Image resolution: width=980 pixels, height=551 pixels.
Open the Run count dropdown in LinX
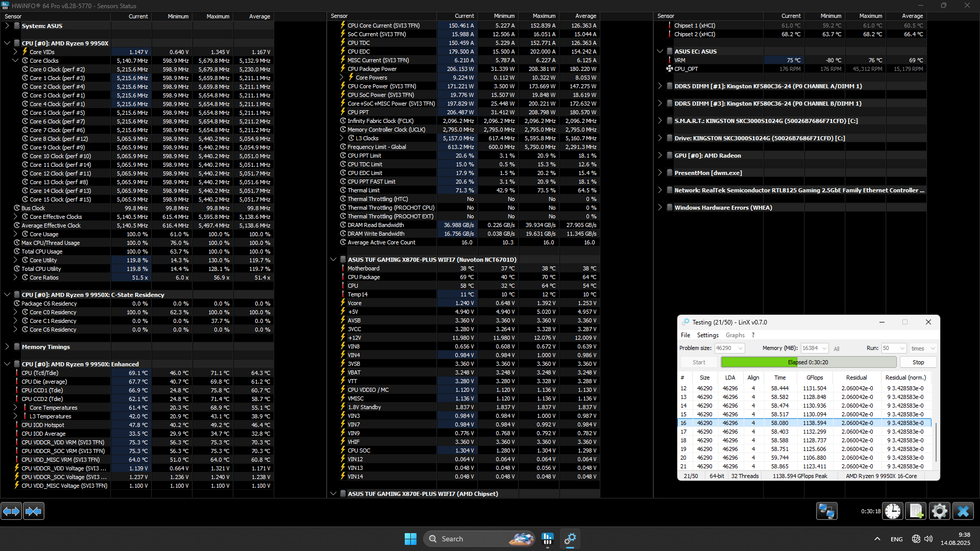pos(902,348)
